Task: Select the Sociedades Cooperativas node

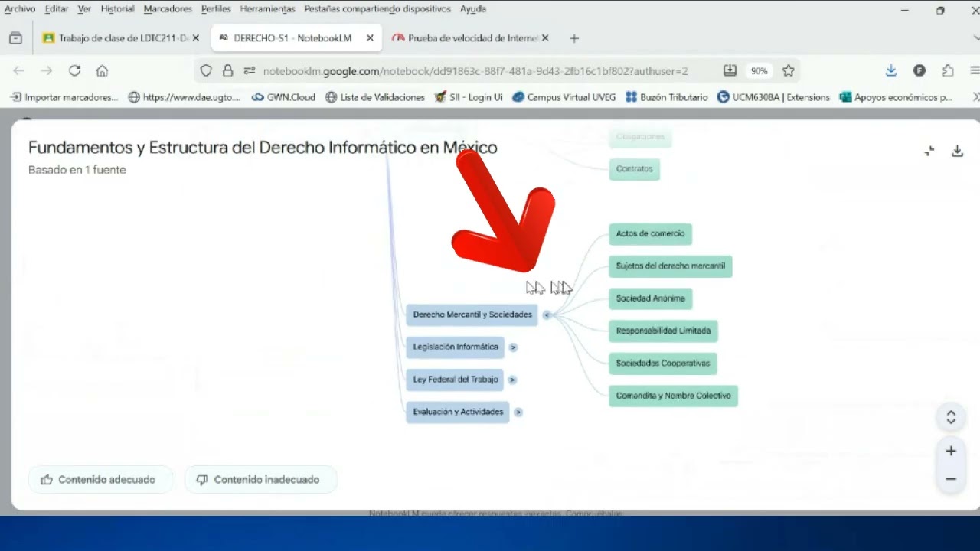Action: 663,364
